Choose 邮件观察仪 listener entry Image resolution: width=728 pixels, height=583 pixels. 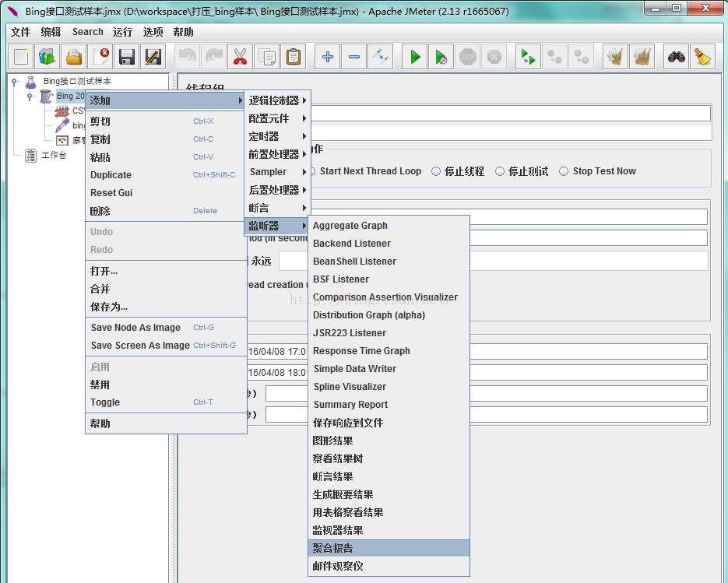(x=389, y=566)
